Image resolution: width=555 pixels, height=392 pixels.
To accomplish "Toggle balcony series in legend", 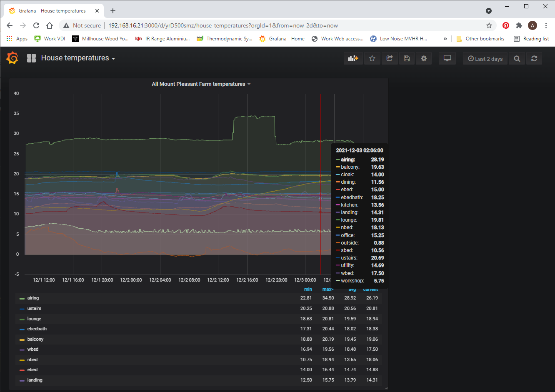I will 35,339.
